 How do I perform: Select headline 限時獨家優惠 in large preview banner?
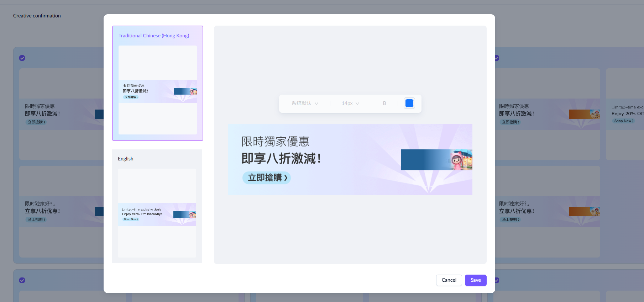[275, 142]
